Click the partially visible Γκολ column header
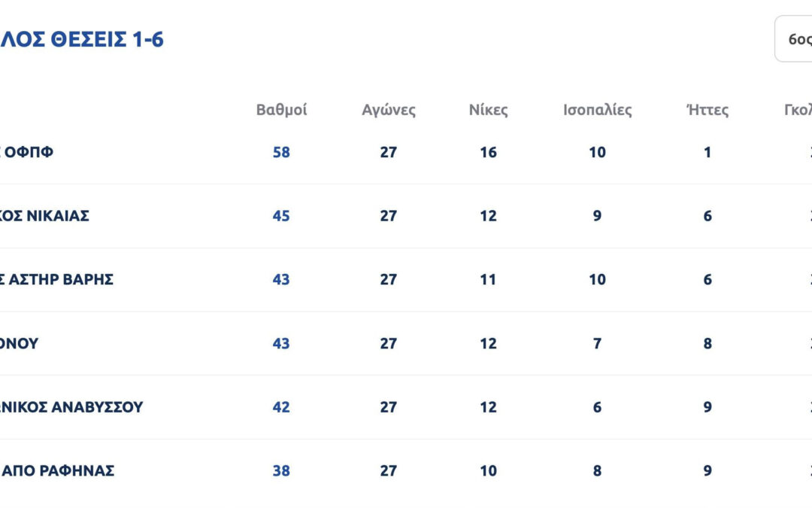This screenshot has width=812, height=508. pyautogui.click(x=798, y=110)
